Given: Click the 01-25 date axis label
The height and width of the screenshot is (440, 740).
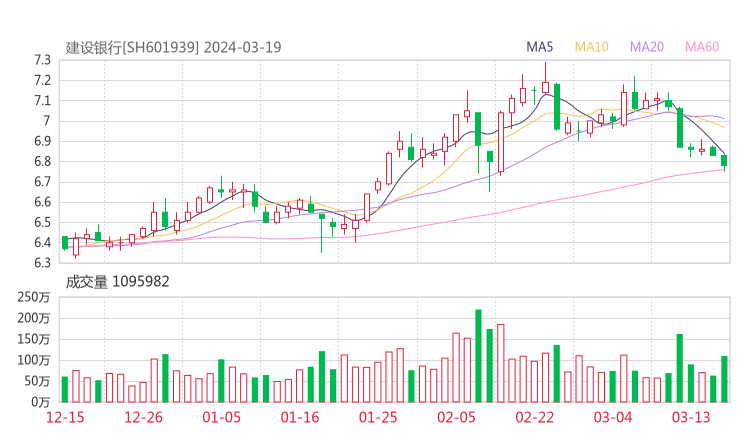Looking at the screenshot, I should tap(378, 418).
